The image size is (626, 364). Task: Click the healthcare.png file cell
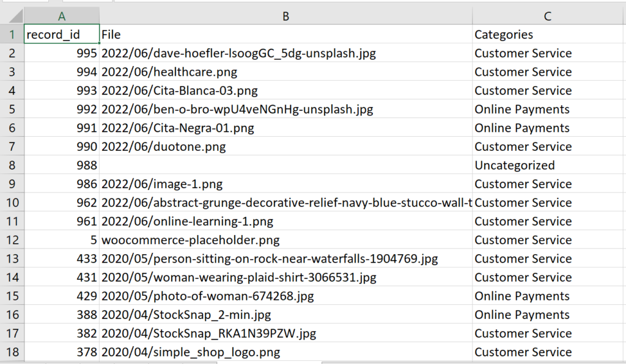pyautogui.click(x=285, y=72)
